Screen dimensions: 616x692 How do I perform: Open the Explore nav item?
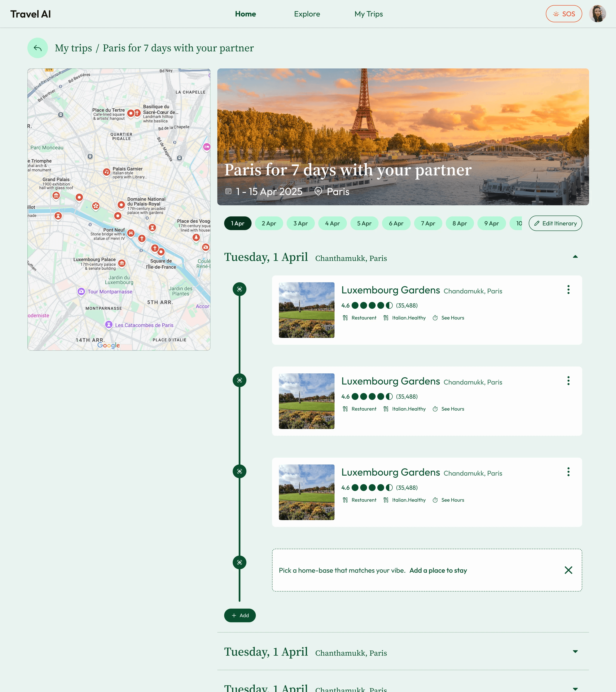[x=307, y=14]
